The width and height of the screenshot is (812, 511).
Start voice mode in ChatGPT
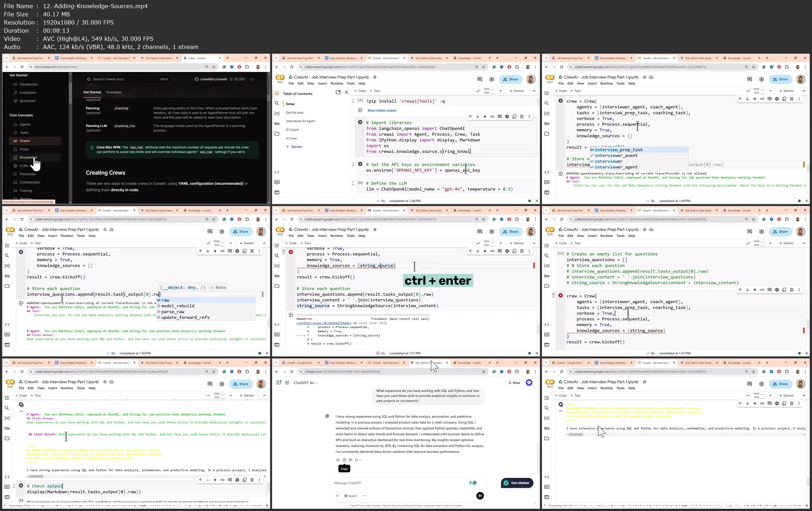click(480, 496)
